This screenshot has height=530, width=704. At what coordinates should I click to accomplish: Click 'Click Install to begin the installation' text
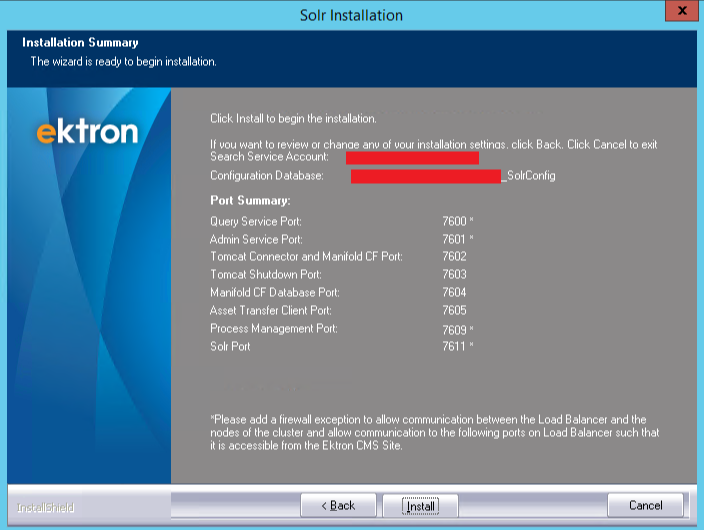(x=293, y=119)
